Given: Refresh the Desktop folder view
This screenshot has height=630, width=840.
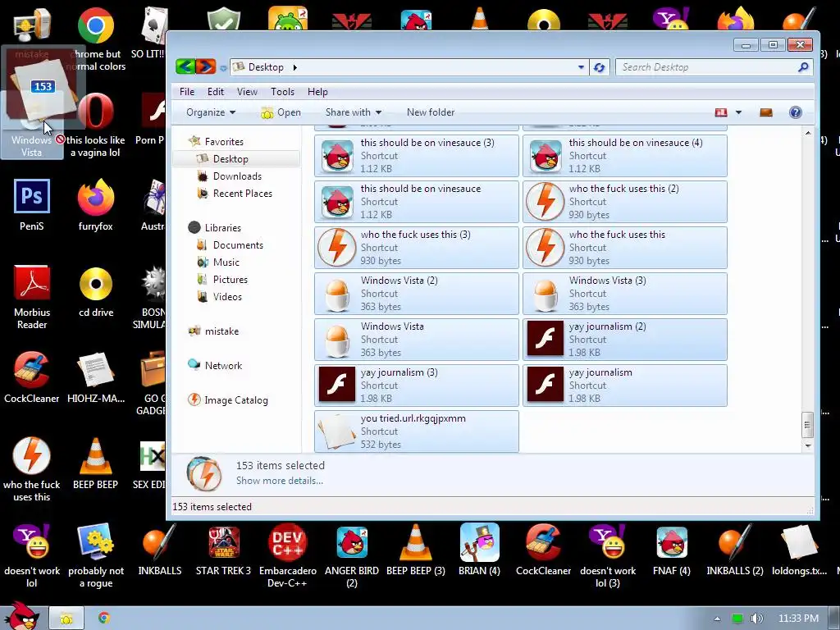Looking at the screenshot, I should click(x=600, y=67).
